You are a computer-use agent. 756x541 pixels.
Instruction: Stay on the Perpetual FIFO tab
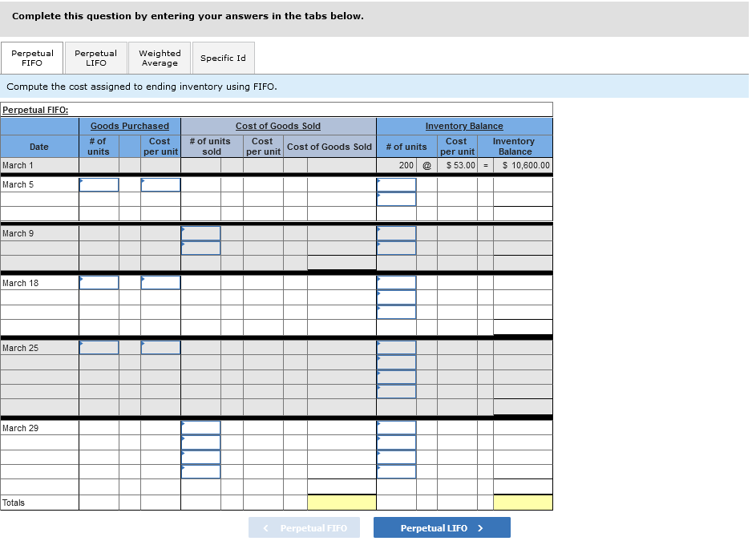click(31, 57)
